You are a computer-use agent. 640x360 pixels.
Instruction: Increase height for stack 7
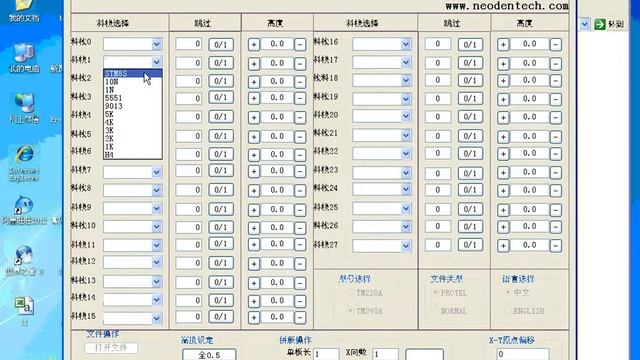pyautogui.click(x=254, y=171)
